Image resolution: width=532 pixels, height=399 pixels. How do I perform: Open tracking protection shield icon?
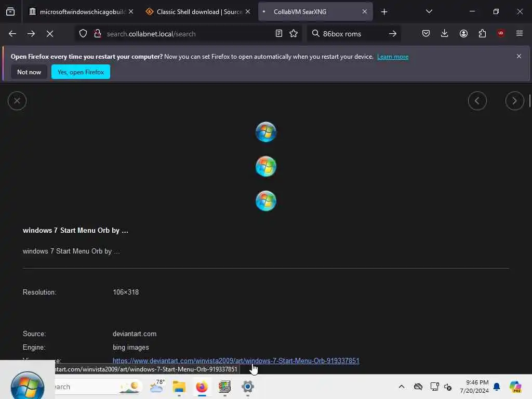click(x=83, y=34)
